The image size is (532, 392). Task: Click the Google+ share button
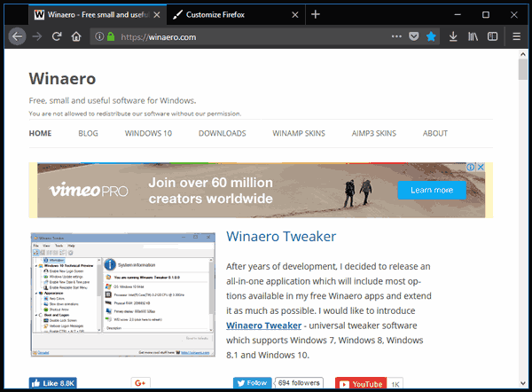point(140,383)
